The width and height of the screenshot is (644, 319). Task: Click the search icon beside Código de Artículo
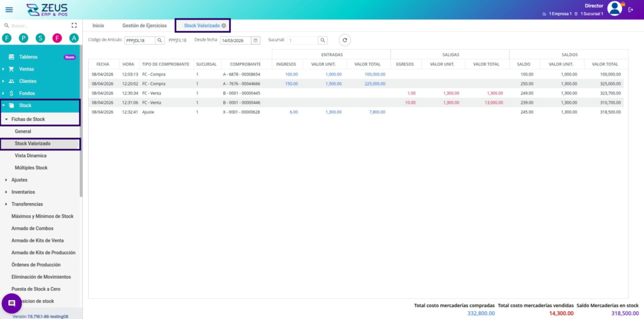tap(160, 40)
